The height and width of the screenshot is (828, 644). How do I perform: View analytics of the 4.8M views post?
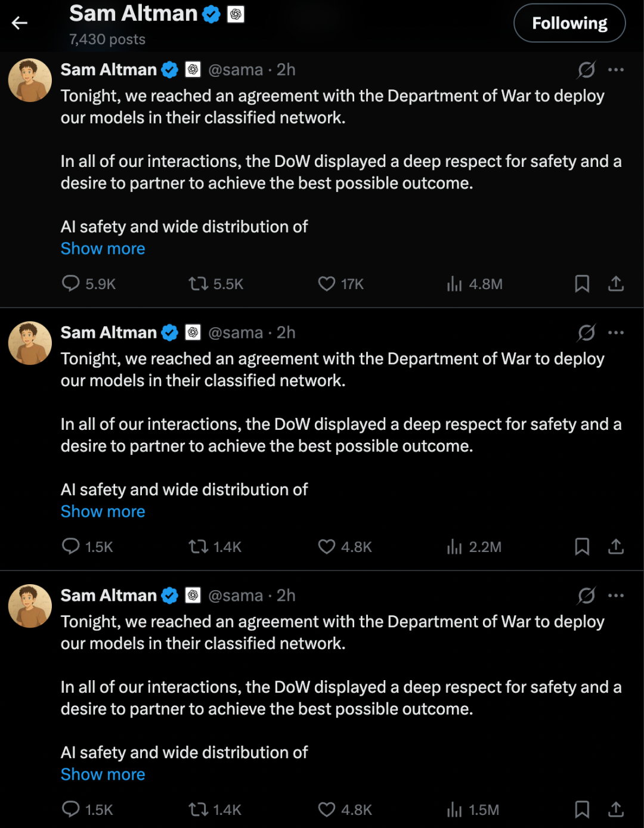pos(454,284)
